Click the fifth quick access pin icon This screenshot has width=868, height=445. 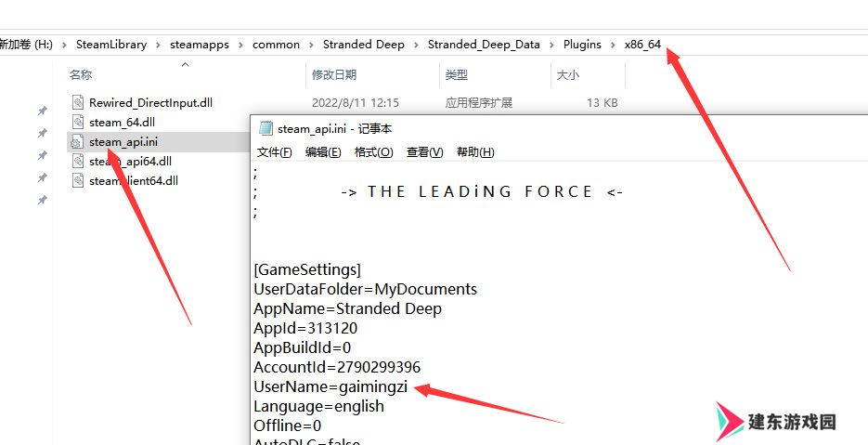click(42, 200)
